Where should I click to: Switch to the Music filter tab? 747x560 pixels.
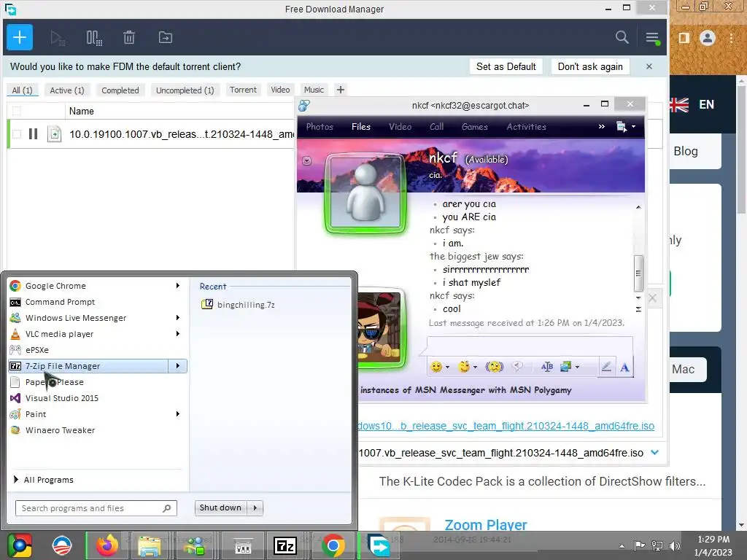[x=314, y=90]
